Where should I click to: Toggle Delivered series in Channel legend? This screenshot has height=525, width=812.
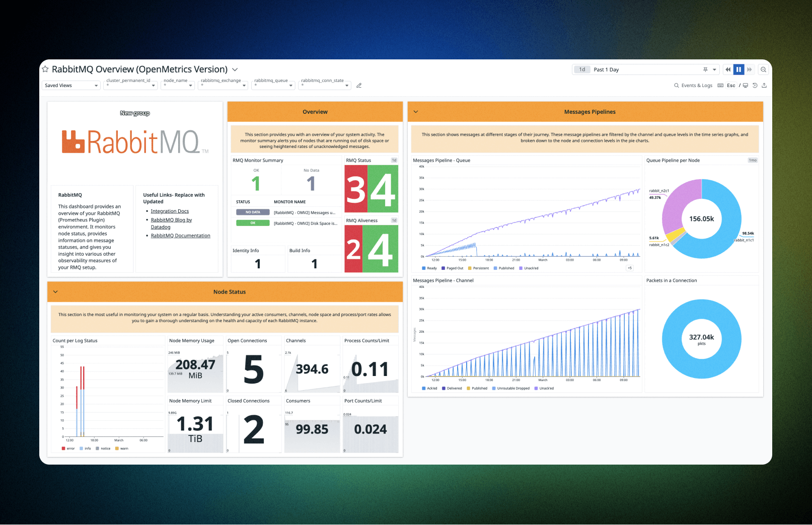(x=452, y=389)
